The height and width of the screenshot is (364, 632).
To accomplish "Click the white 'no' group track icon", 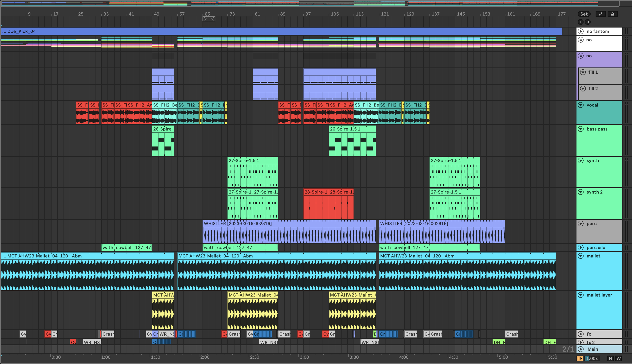I will 581,40.
